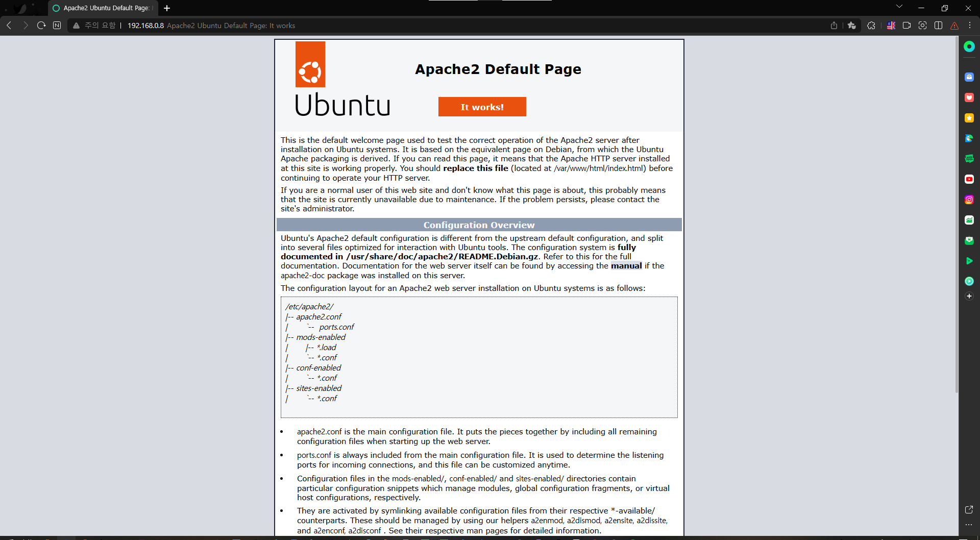The height and width of the screenshot is (540, 980).
Task: Select the Apache2 Ubuntu Default Page tab
Action: coord(103,8)
